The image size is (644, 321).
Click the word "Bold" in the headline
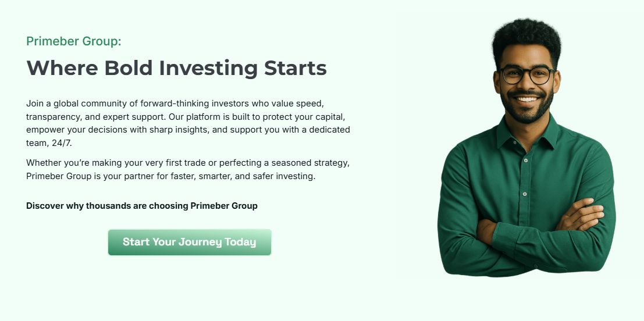click(x=128, y=68)
